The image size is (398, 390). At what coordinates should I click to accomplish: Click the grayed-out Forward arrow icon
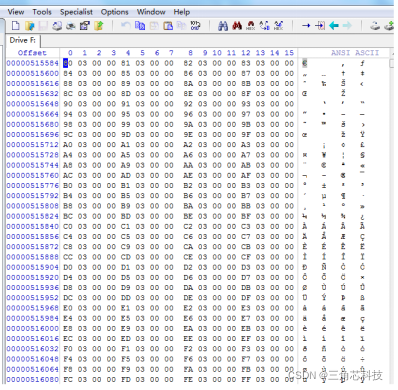[347, 26]
